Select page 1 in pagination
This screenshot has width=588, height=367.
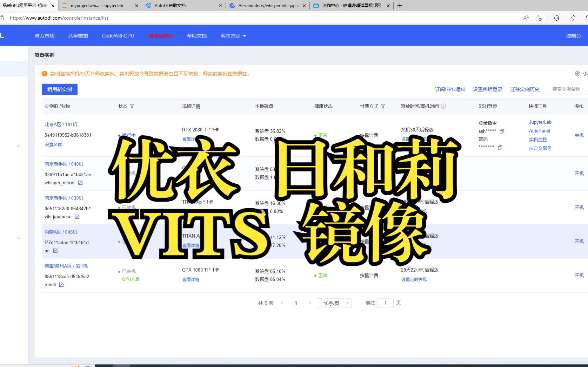(296, 303)
